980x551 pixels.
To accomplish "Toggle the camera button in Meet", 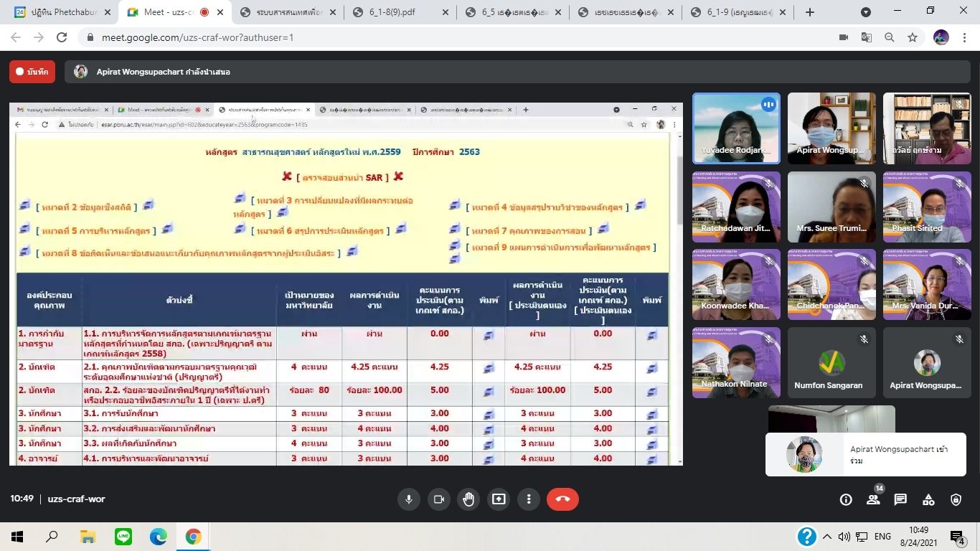I will tap(439, 499).
